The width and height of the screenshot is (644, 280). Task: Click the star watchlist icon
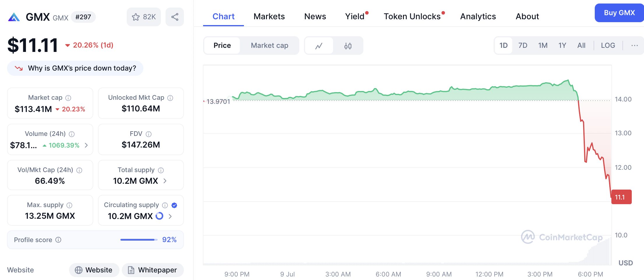point(136,17)
